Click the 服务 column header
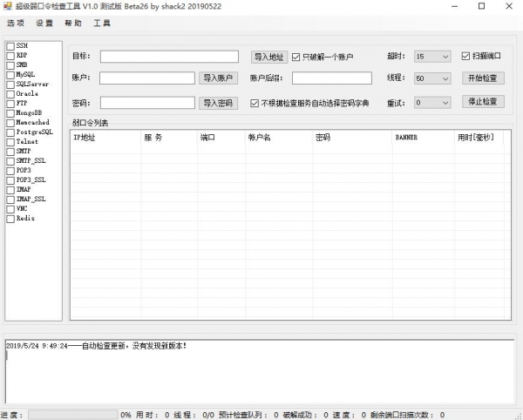523x420 pixels. point(169,138)
